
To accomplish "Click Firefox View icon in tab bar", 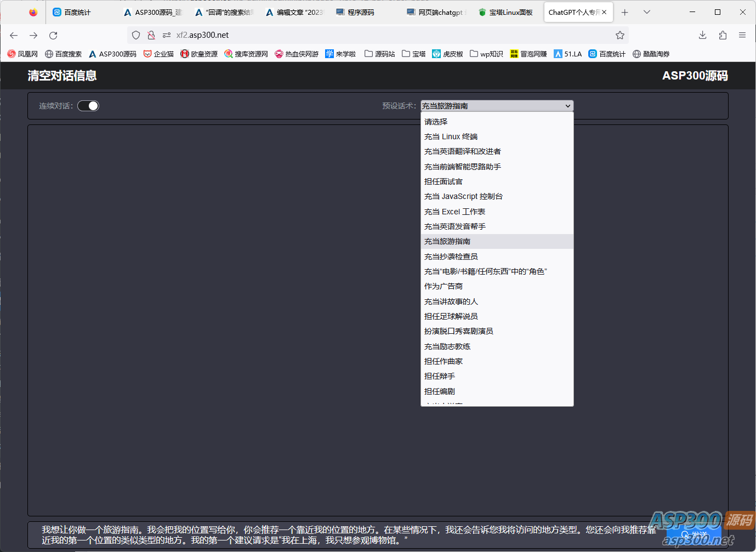I will pyautogui.click(x=33, y=12).
